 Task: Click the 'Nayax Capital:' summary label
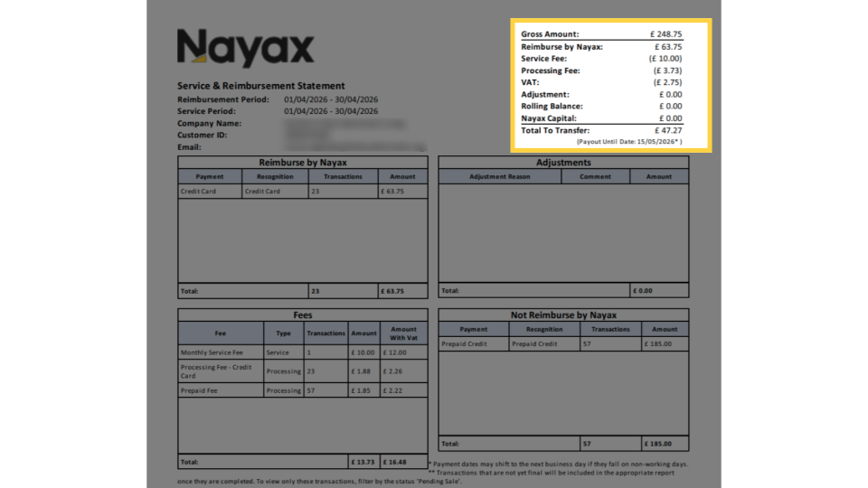point(549,118)
